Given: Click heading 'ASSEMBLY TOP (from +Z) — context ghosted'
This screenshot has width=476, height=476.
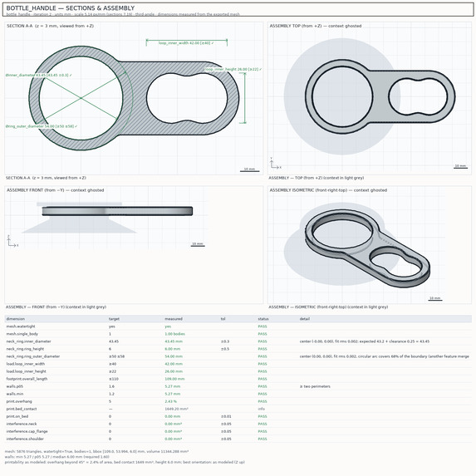Looking at the screenshot, I should click(316, 26).
